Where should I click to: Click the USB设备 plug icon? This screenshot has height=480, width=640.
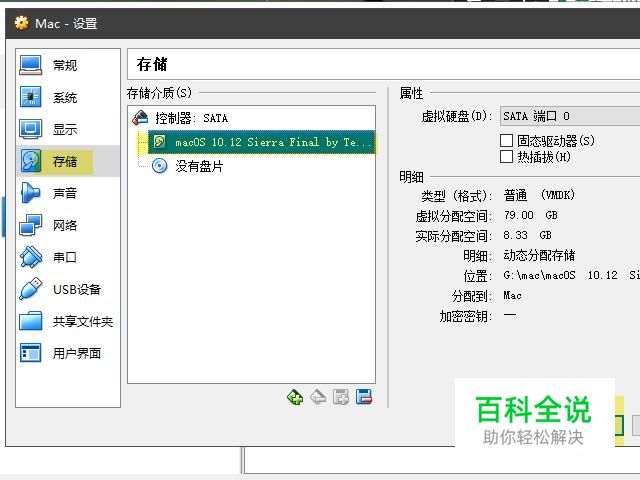pyautogui.click(x=31, y=289)
